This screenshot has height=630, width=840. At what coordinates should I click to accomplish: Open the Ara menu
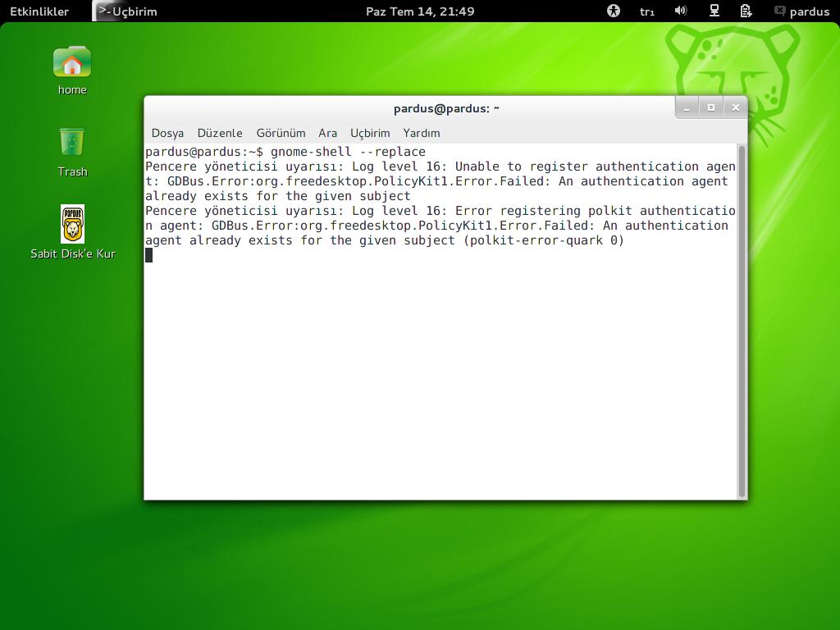point(327,133)
